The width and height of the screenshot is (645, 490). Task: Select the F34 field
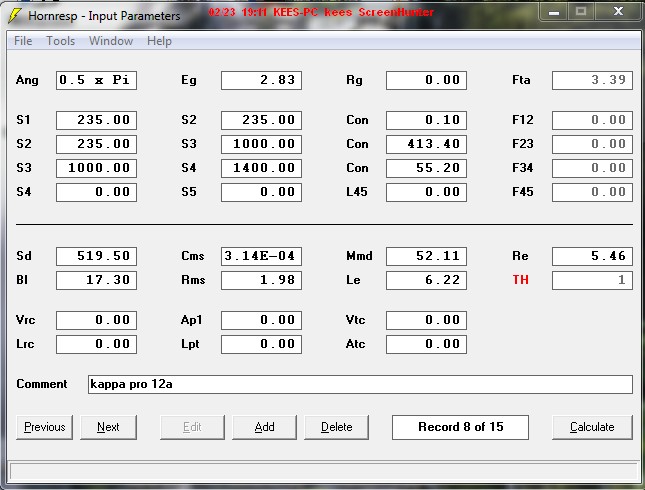(x=592, y=168)
